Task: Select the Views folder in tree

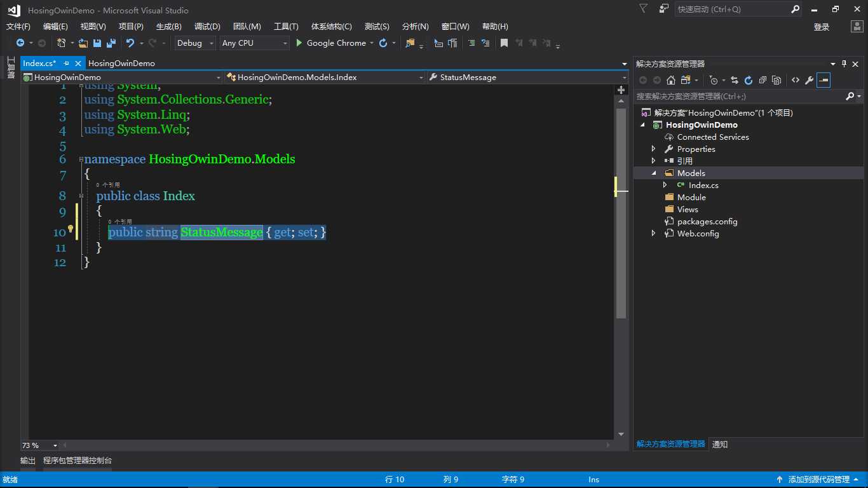Action: pos(688,210)
